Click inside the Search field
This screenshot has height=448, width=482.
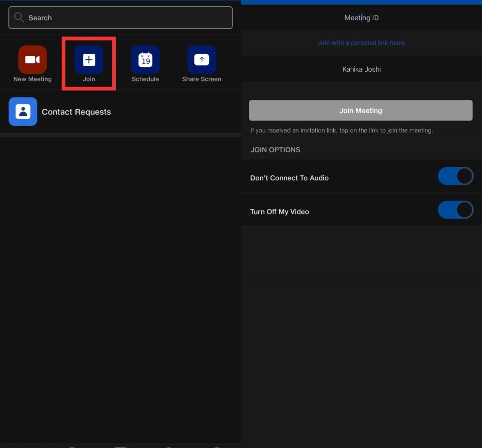tap(120, 17)
